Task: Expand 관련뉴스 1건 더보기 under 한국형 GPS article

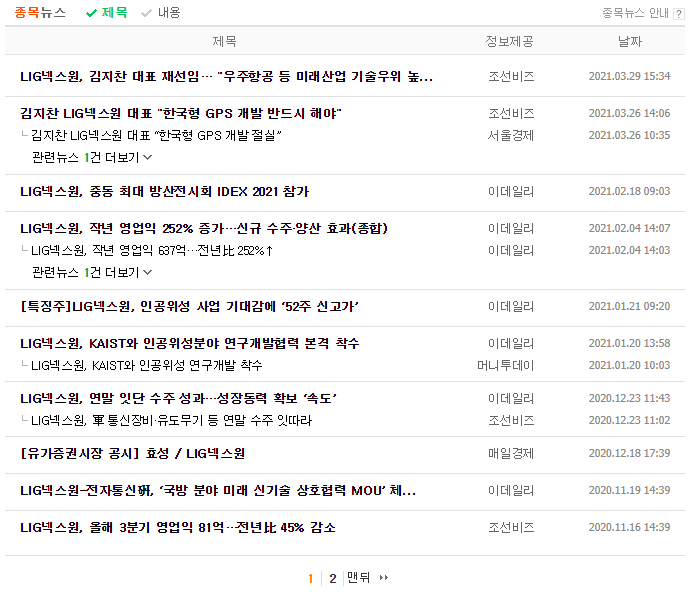Action: point(92,157)
